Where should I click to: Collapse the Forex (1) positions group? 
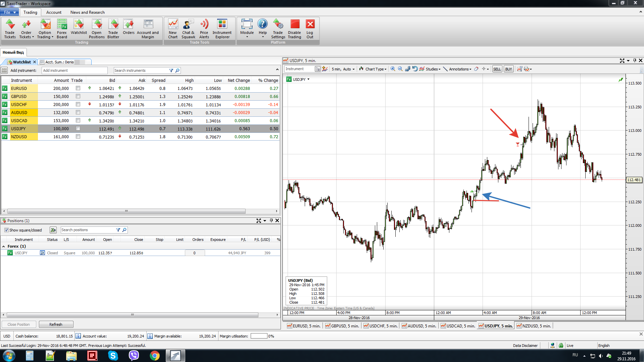[x=3, y=246]
